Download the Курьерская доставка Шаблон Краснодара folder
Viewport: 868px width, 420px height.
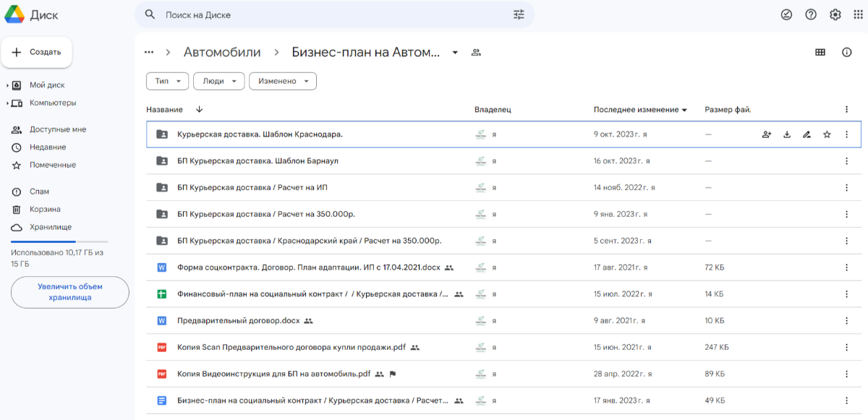click(x=787, y=134)
